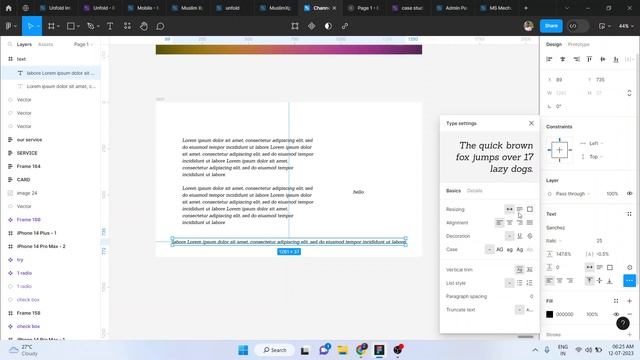Select the Pen tool
The height and width of the screenshot is (360, 640).
coord(90,26)
